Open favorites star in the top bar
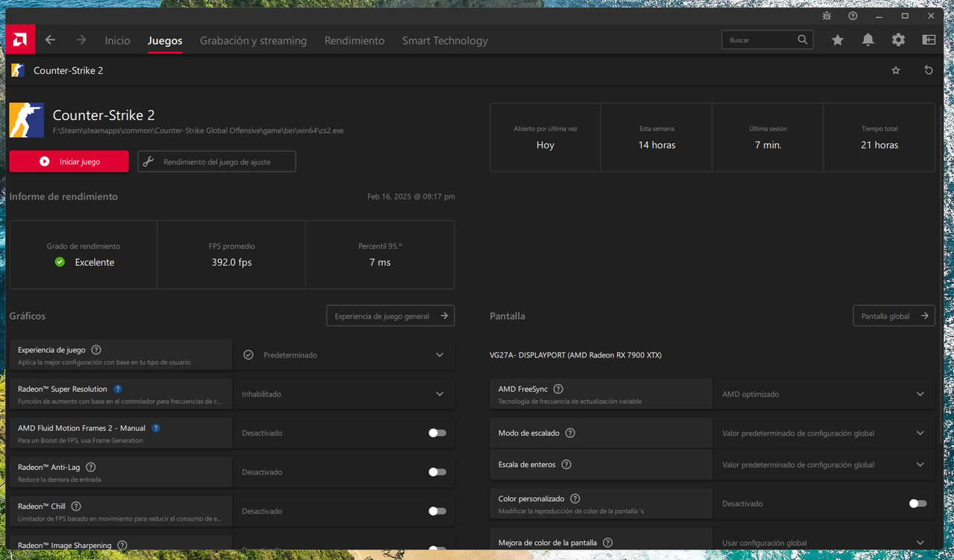This screenshot has height=560, width=954. [838, 40]
